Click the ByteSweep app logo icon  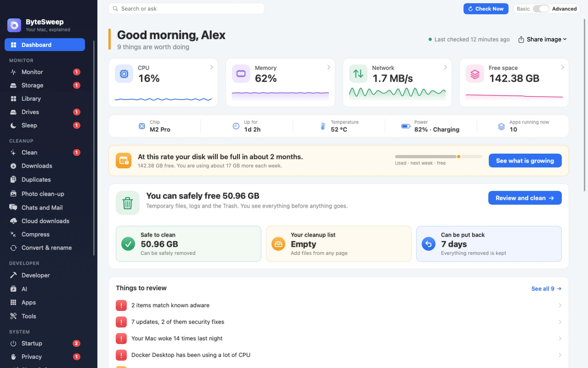coord(14,25)
